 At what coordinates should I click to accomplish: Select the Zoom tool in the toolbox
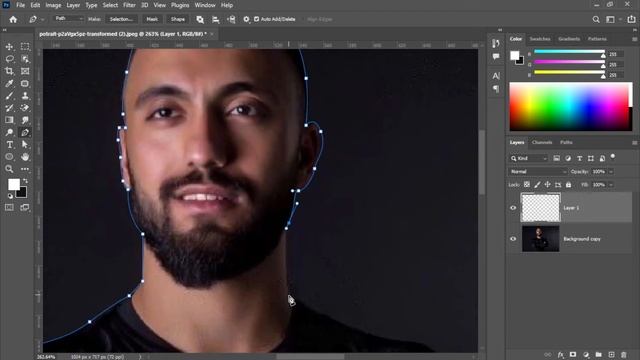9,169
